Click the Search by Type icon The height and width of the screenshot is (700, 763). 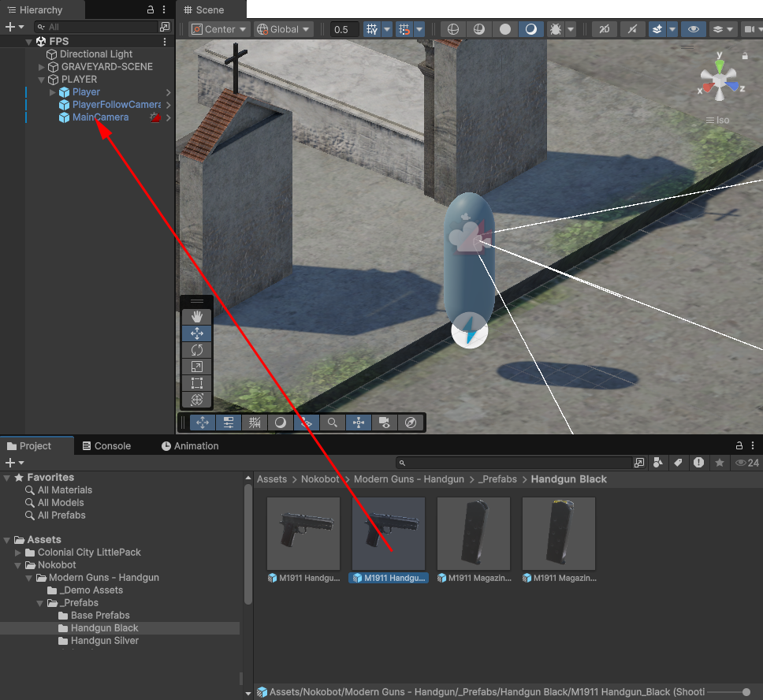[657, 463]
